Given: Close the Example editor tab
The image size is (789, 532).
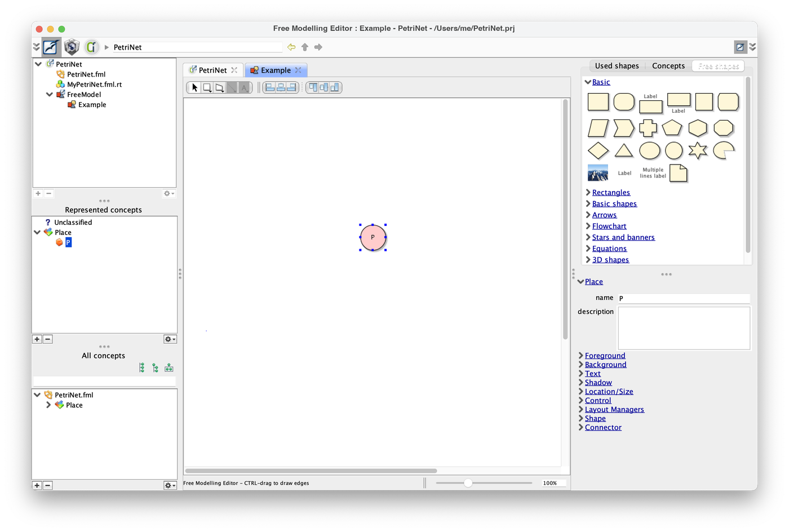Looking at the screenshot, I should click(298, 70).
